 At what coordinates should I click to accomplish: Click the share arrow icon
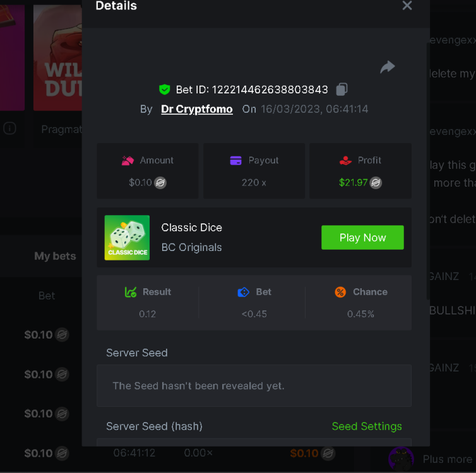tap(387, 67)
